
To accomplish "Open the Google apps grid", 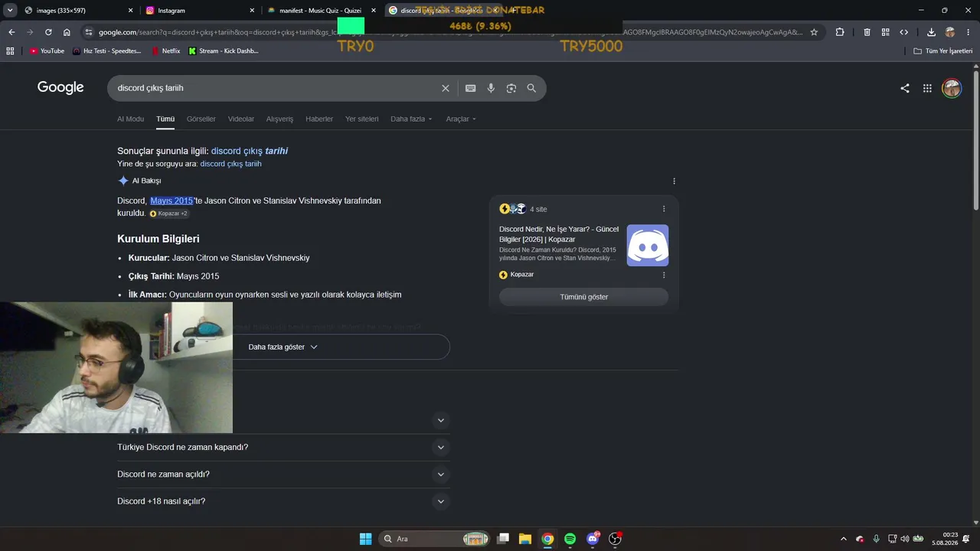I will [x=927, y=88].
